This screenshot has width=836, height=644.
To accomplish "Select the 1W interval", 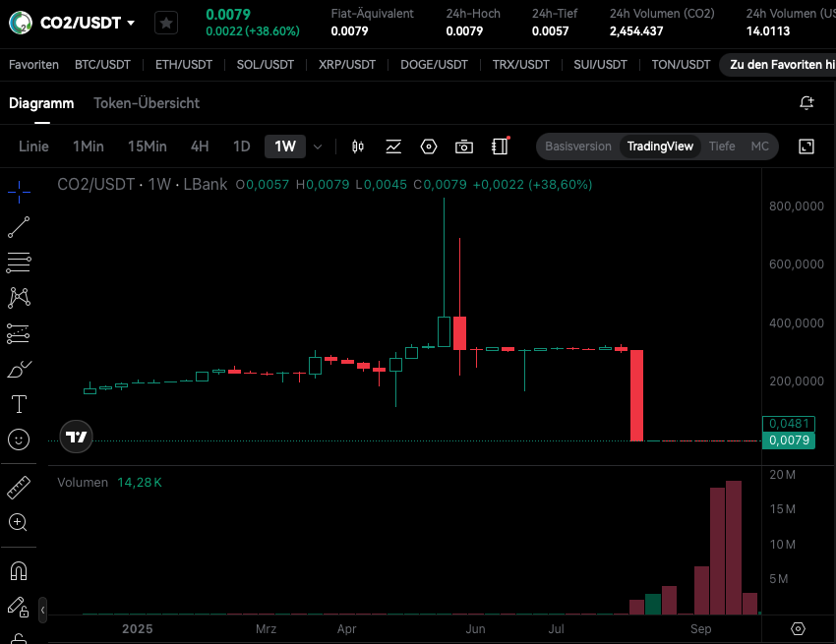I will (x=285, y=146).
